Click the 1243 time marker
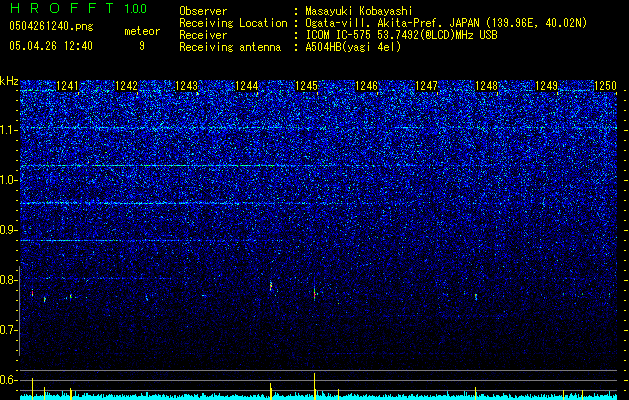Viewport: 629px width, 400px height. tap(187, 85)
